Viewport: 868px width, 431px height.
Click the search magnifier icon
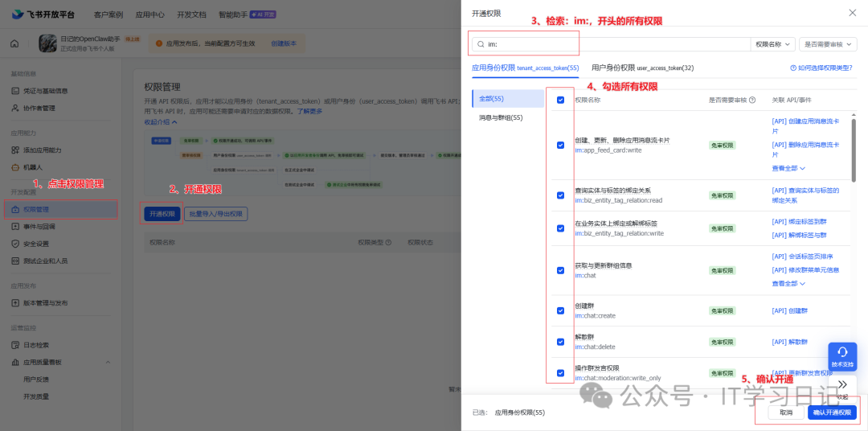(x=481, y=43)
